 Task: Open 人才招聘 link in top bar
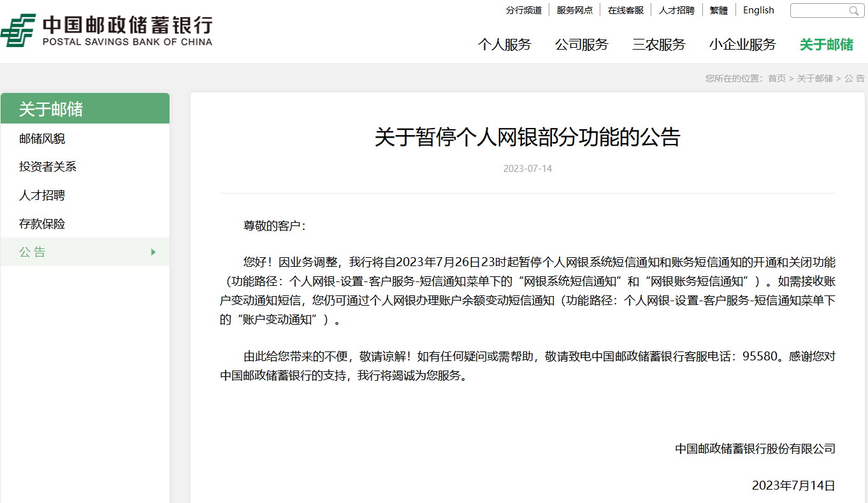[x=677, y=10]
